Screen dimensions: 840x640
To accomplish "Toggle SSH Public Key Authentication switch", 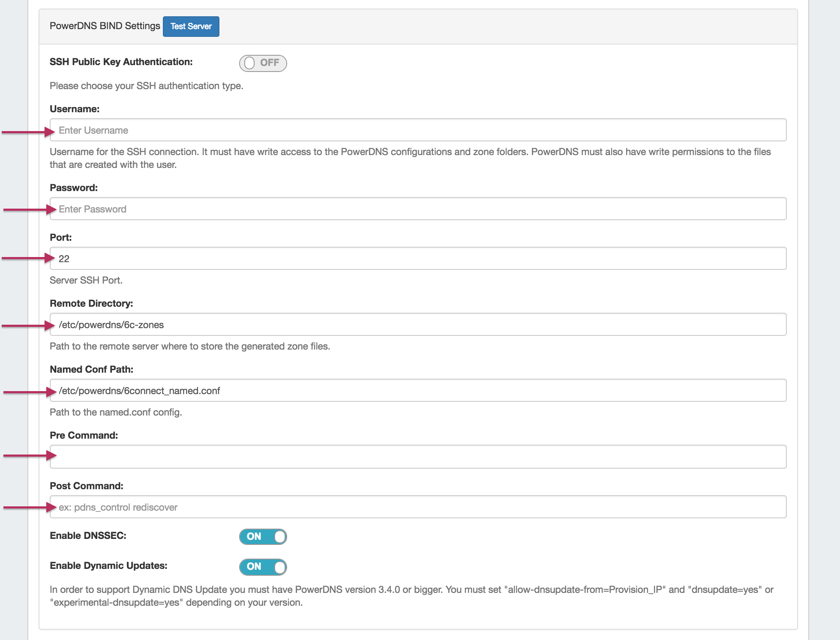I will tap(263, 63).
